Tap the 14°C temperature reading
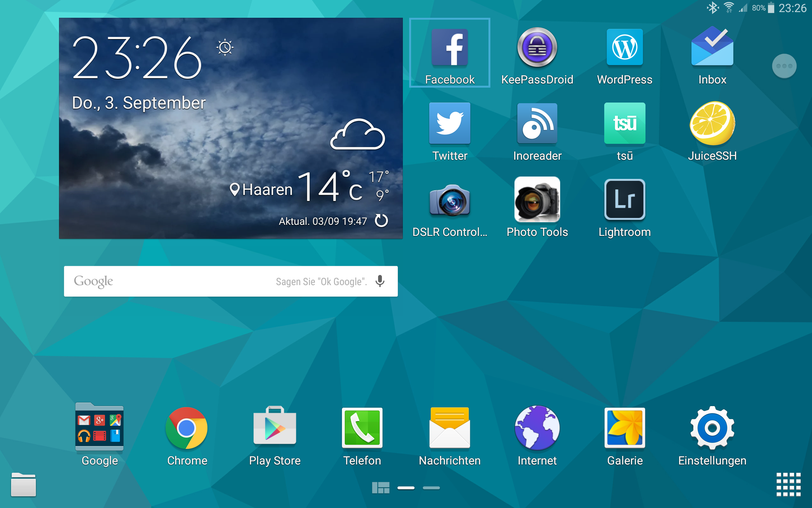Viewport: 812px width, 508px height. [x=330, y=186]
